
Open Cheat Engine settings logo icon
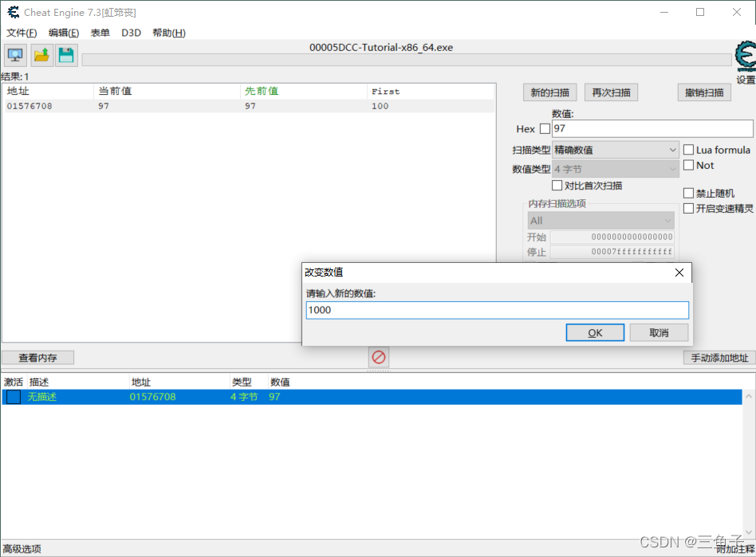point(746,57)
